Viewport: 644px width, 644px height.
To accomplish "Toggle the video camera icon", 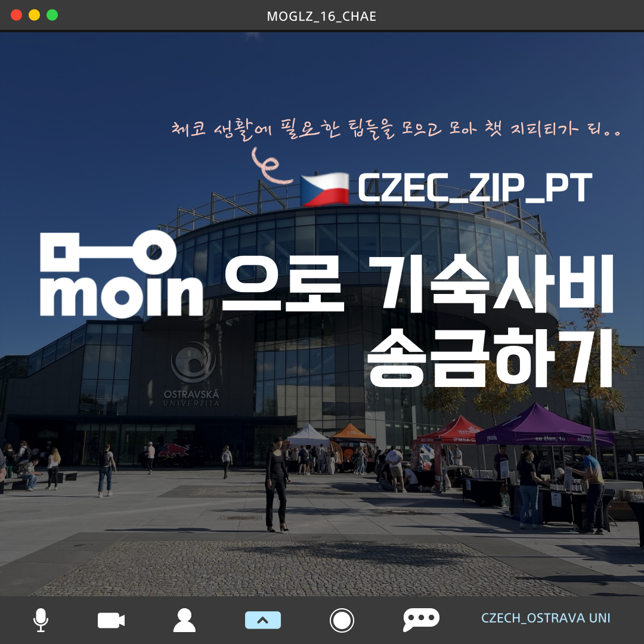I will 111,620.
